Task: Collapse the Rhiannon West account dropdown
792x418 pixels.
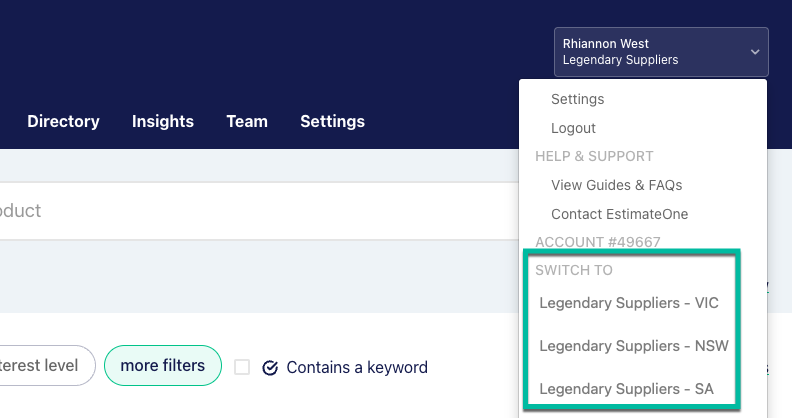Action: pos(661,52)
